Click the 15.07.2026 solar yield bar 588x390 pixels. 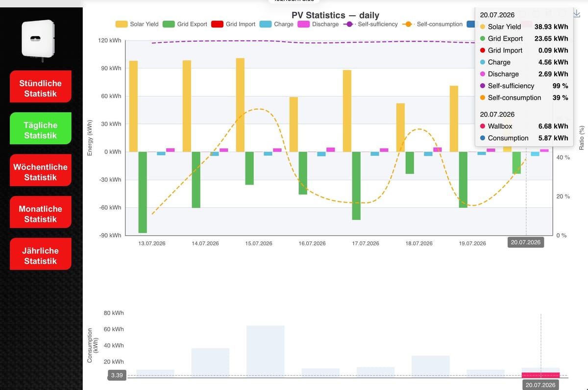tap(240, 105)
